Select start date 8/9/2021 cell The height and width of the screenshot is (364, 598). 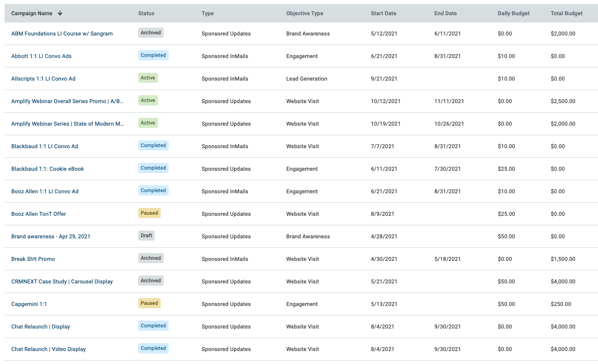click(x=382, y=214)
